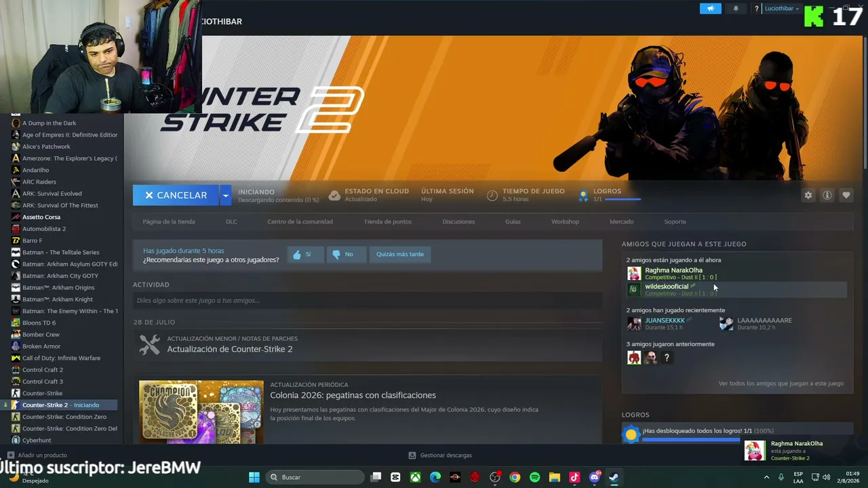Viewport: 868px width, 488px height.
Task: Open the Guías tab
Action: (513, 222)
